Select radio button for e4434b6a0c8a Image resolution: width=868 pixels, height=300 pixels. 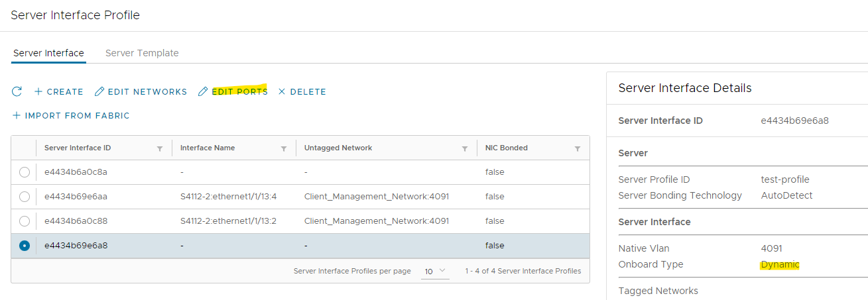(25, 172)
